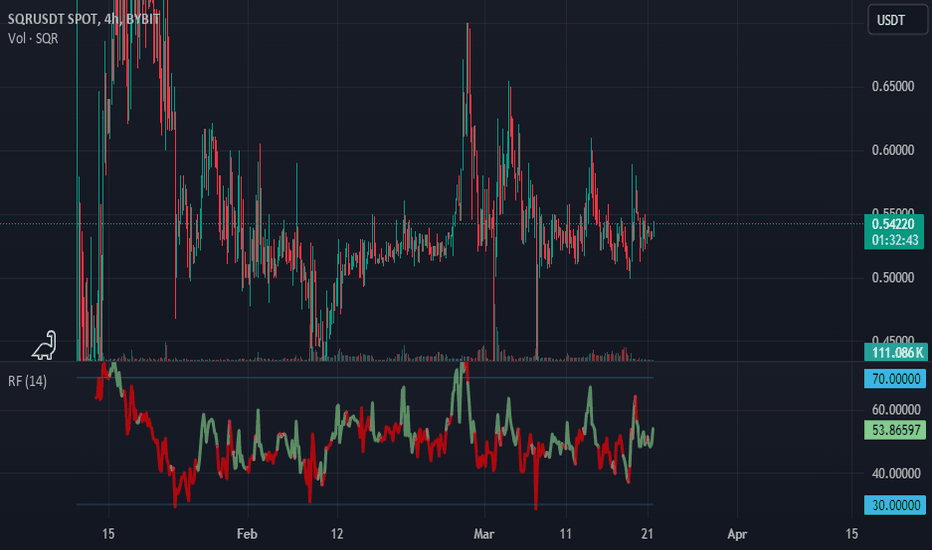Screen dimensions: 932x550
Task: Click the RF current value label 53.86597
Action: [x=895, y=430]
